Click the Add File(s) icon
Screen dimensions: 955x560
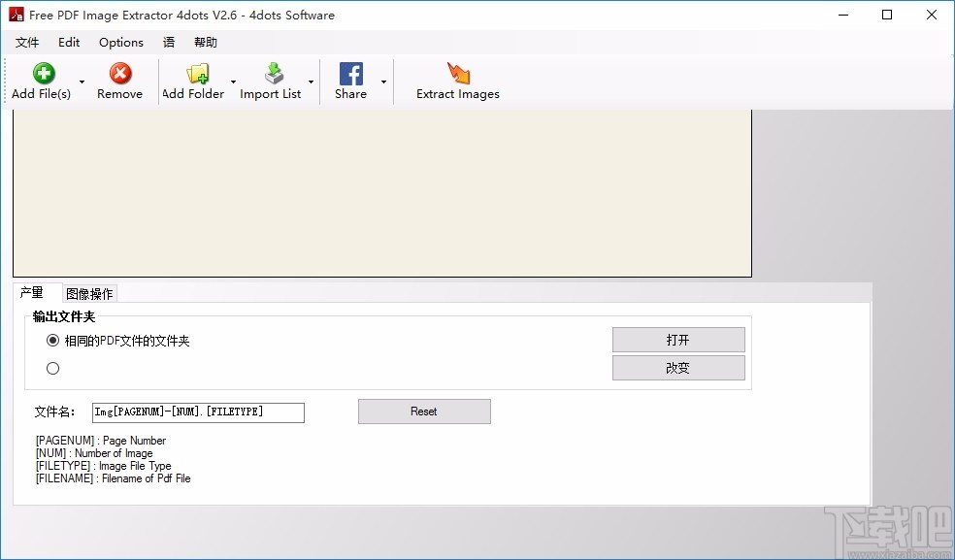coord(44,73)
